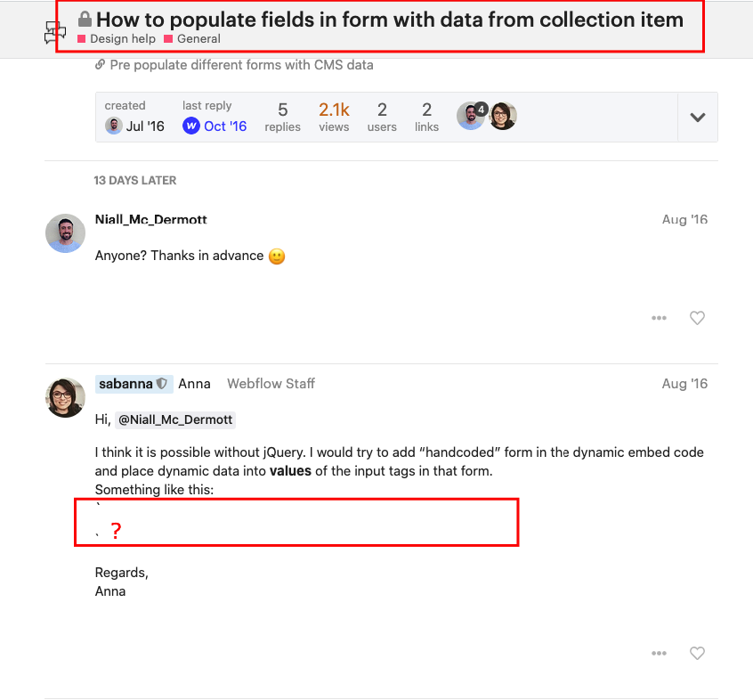Click the @Niall_Mc_Dermott mention link

point(174,419)
